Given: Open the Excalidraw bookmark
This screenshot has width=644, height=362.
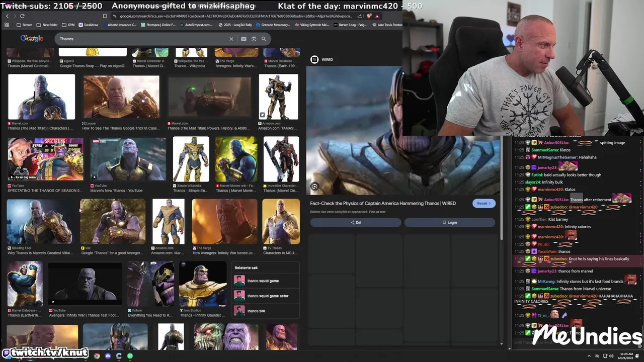Looking at the screenshot, I should pyautogui.click(x=89, y=25).
